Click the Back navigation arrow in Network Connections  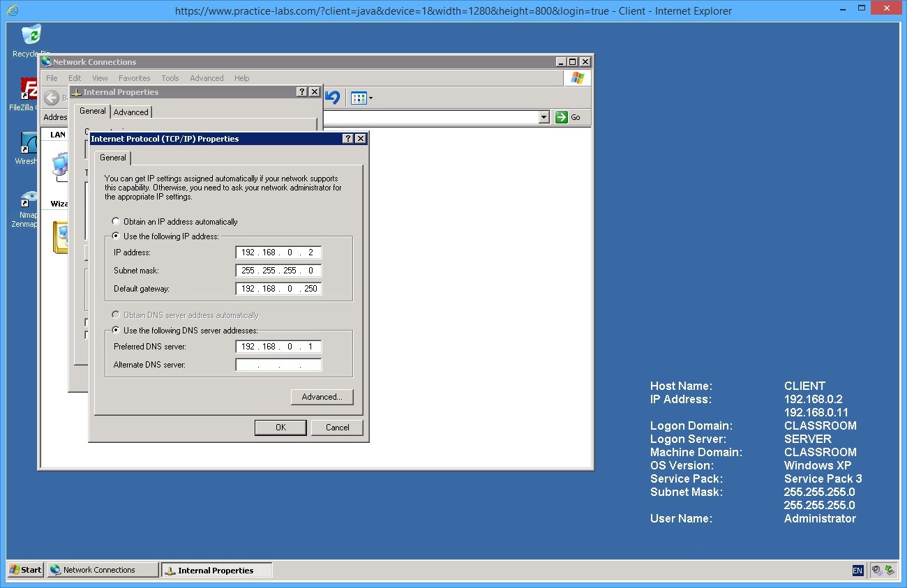(x=51, y=98)
